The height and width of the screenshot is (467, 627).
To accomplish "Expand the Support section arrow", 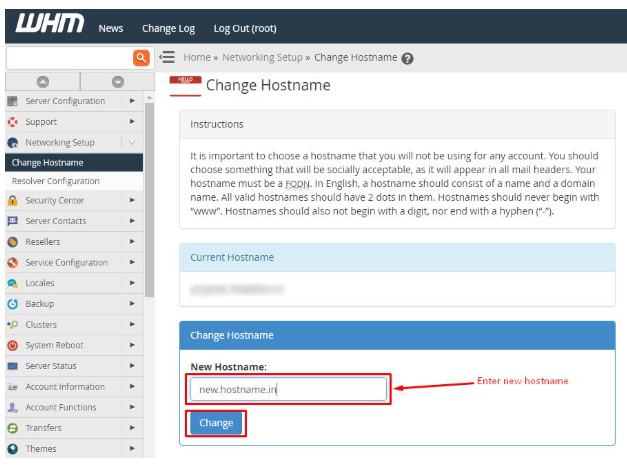I will pos(132,121).
